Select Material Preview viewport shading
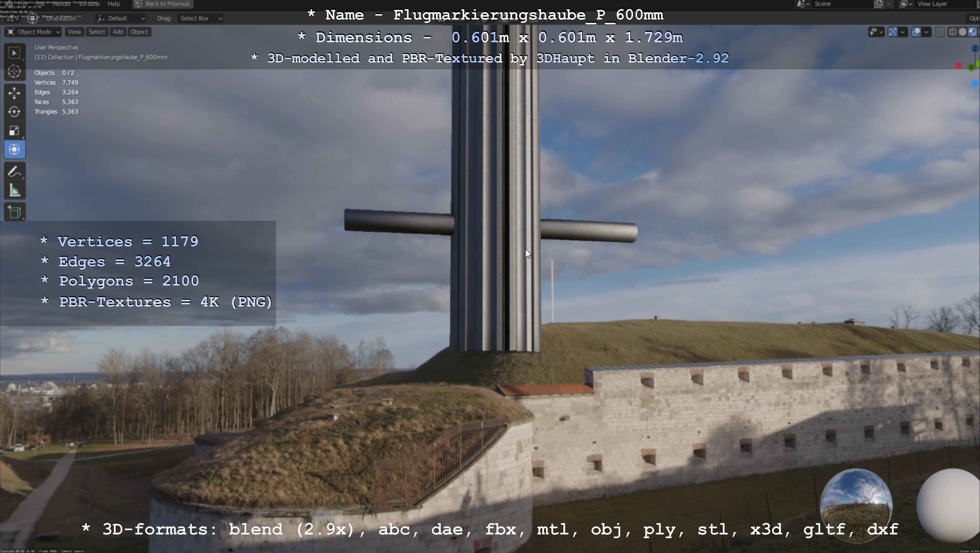The image size is (980, 553). [x=972, y=32]
